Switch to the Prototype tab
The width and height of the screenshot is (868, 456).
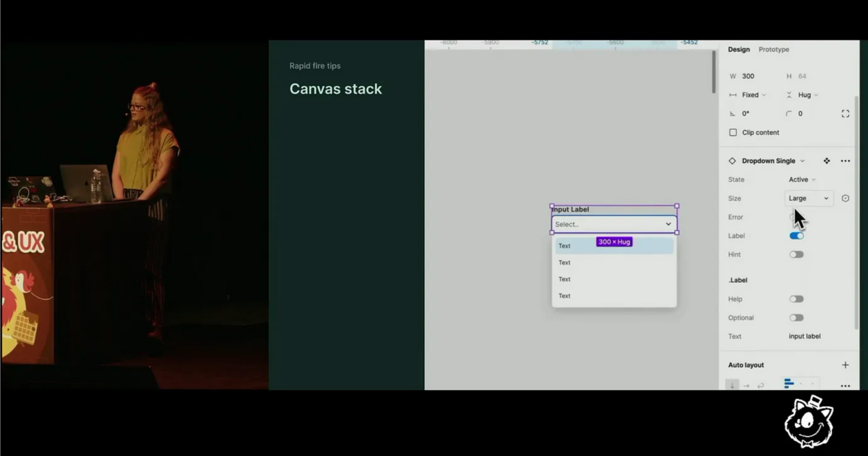coord(774,50)
